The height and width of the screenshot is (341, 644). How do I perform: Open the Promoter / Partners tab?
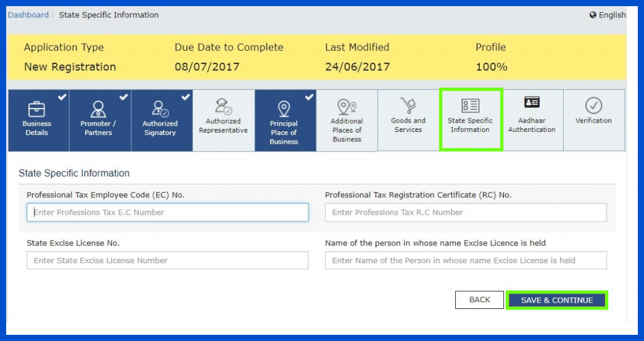click(x=100, y=121)
